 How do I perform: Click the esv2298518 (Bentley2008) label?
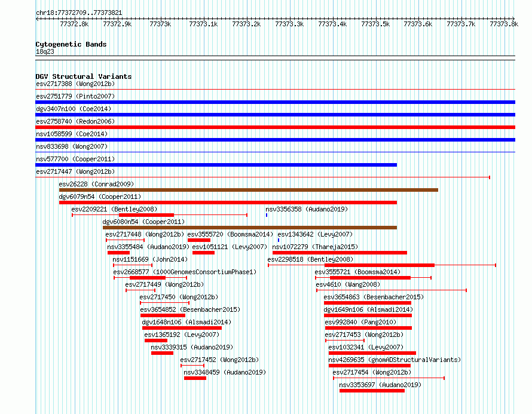[x=310, y=259]
